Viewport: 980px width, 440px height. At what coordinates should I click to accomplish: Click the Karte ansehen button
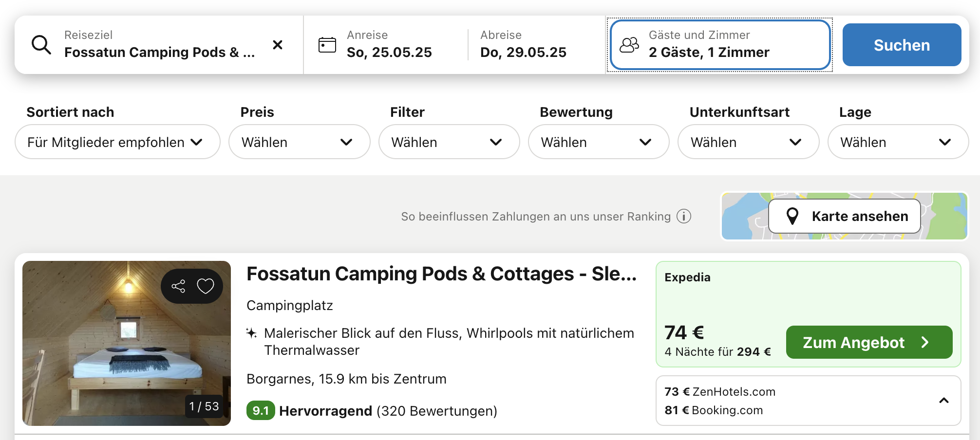845,216
